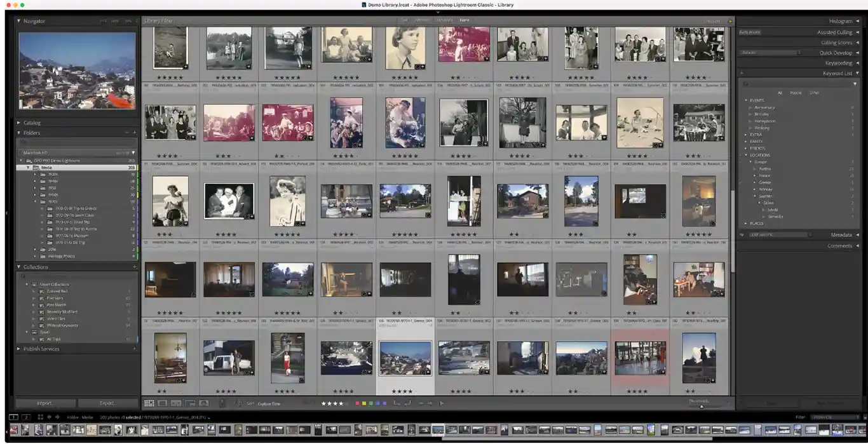Click the Export button
This screenshot has width=868, height=444.
(107, 403)
